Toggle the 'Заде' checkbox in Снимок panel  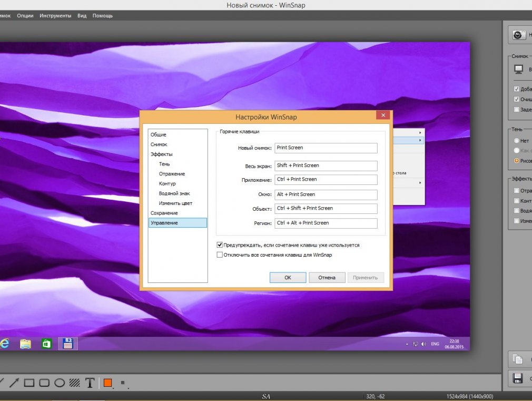[516, 109]
